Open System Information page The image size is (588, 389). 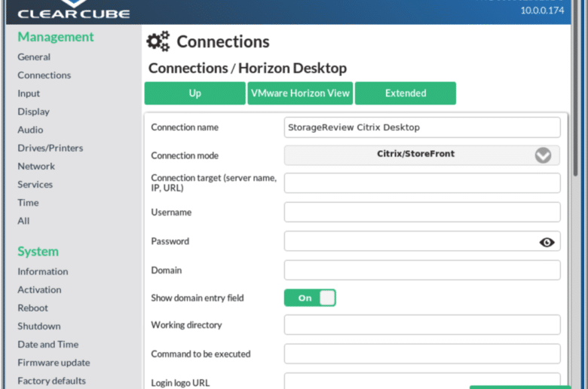coord(43,271)
